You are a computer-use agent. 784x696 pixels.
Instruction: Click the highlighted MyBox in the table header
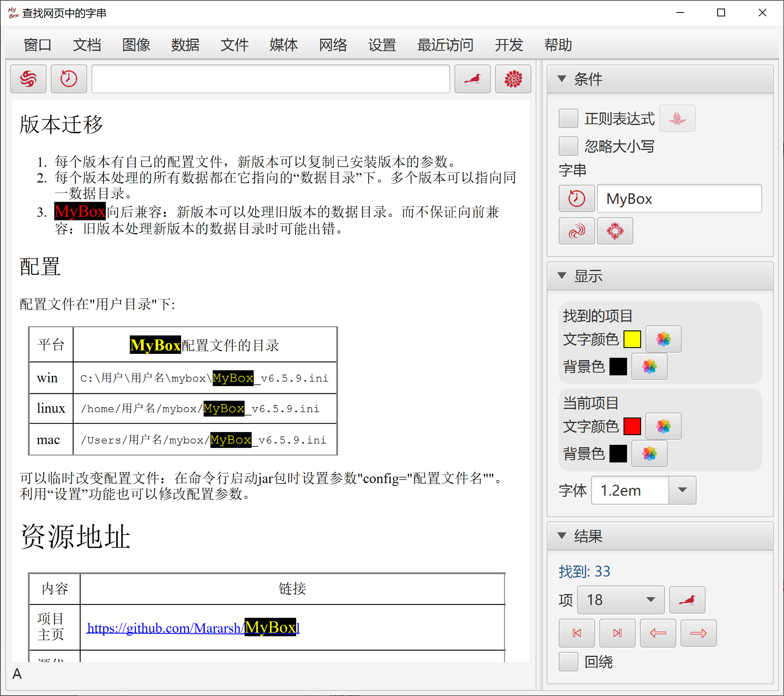[x=155, y=345]
